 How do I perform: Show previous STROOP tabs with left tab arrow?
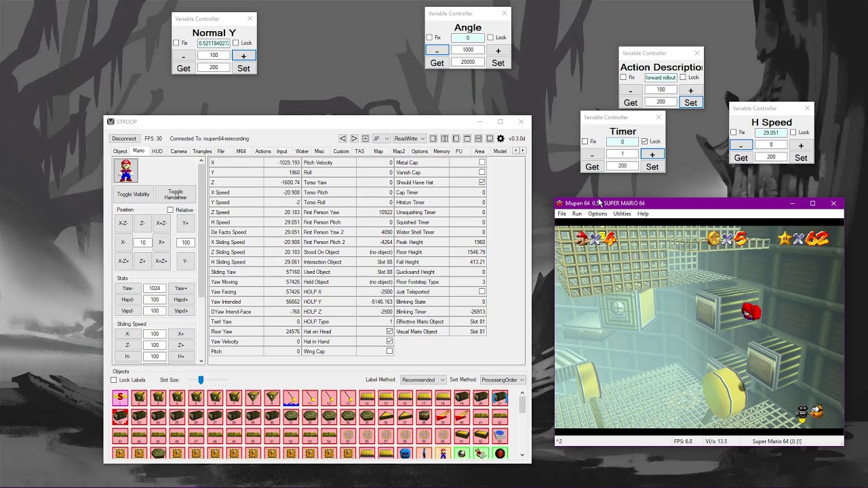pos(515,150)
